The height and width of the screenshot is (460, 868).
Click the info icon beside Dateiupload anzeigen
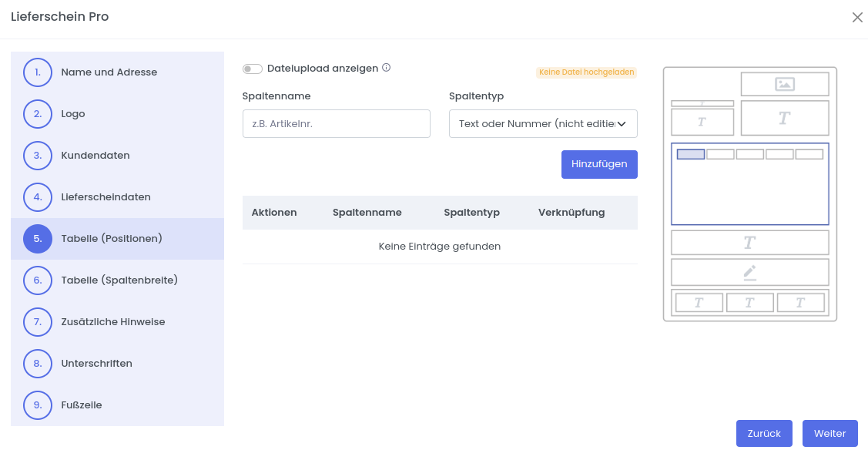387,68
